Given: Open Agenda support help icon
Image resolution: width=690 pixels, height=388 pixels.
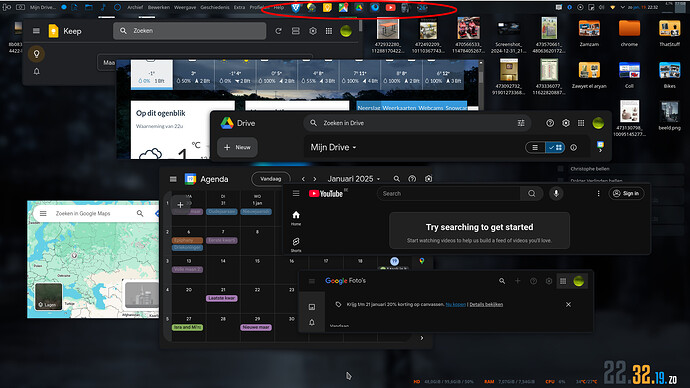Looking at the screenshot, I should (412, 179).
